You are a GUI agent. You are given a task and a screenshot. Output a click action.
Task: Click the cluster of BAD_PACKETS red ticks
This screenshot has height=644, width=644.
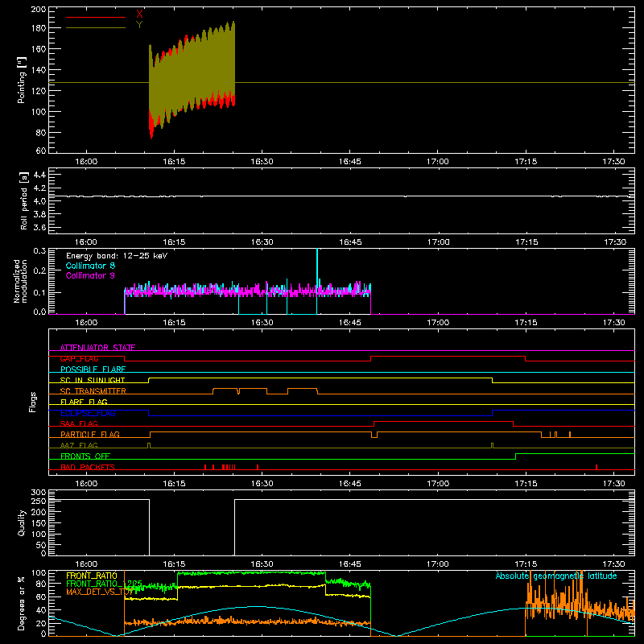(x=229, y=467)
